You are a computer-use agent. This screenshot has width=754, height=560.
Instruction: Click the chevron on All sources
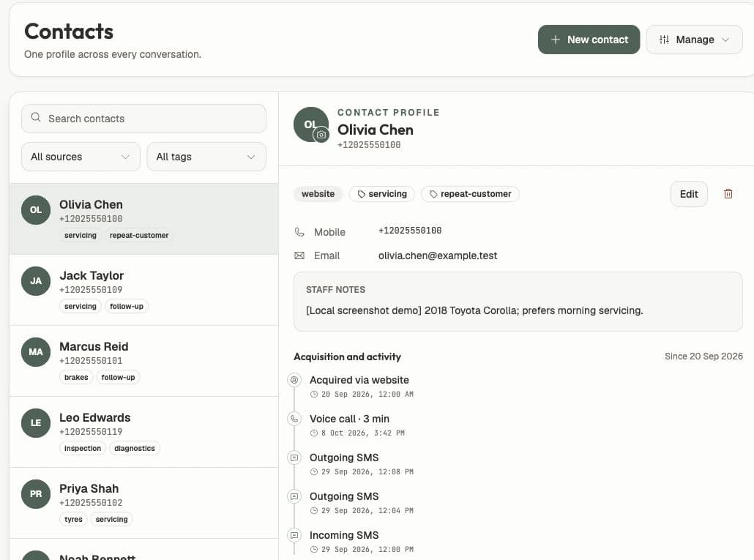pyautogui.click(x=125, y=157)
